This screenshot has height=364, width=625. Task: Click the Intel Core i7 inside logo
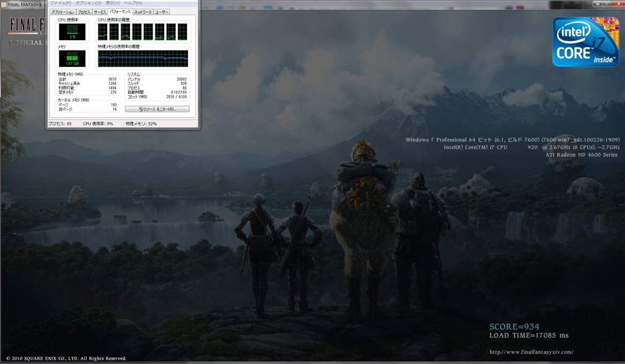point(585,41)
